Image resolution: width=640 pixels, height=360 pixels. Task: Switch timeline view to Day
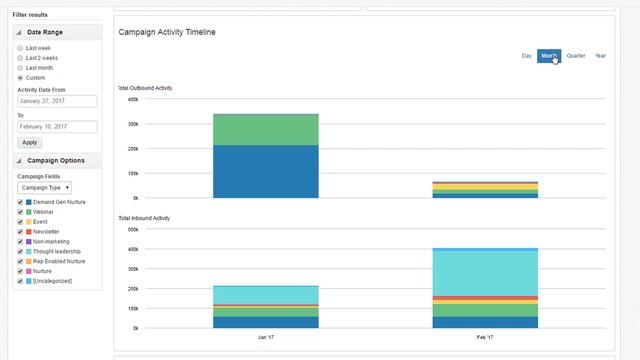(527, 56)
